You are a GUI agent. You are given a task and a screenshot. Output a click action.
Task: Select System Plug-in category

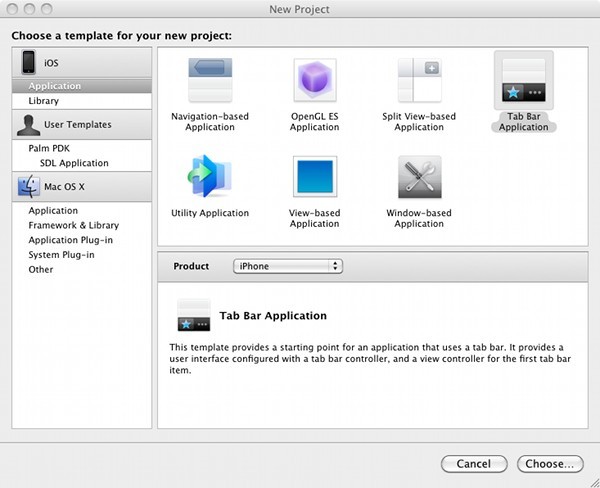click(x=82, y=255)
